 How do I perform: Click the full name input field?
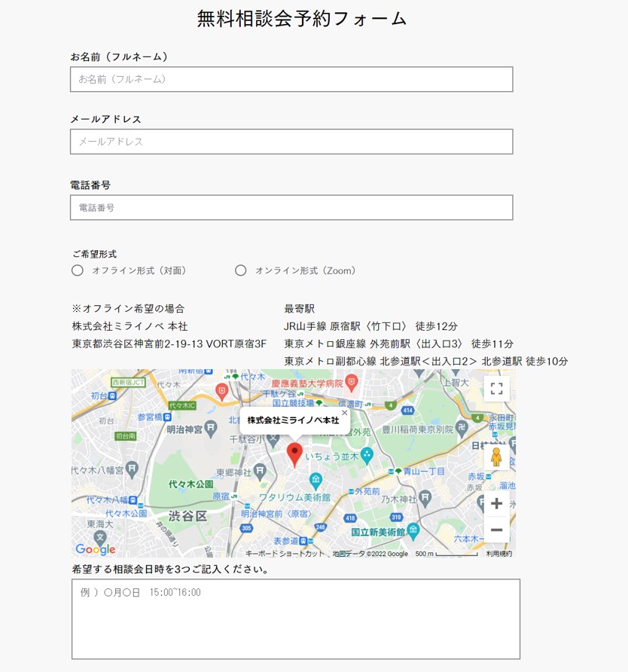pos(291,79)
